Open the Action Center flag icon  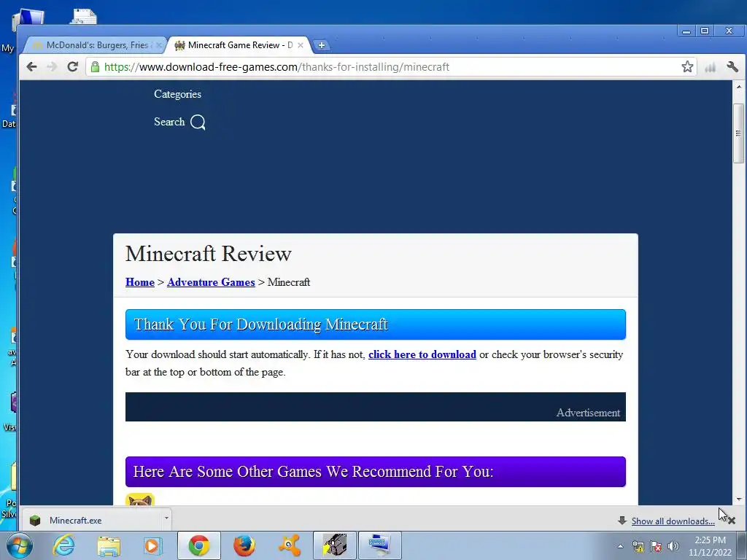656,546
